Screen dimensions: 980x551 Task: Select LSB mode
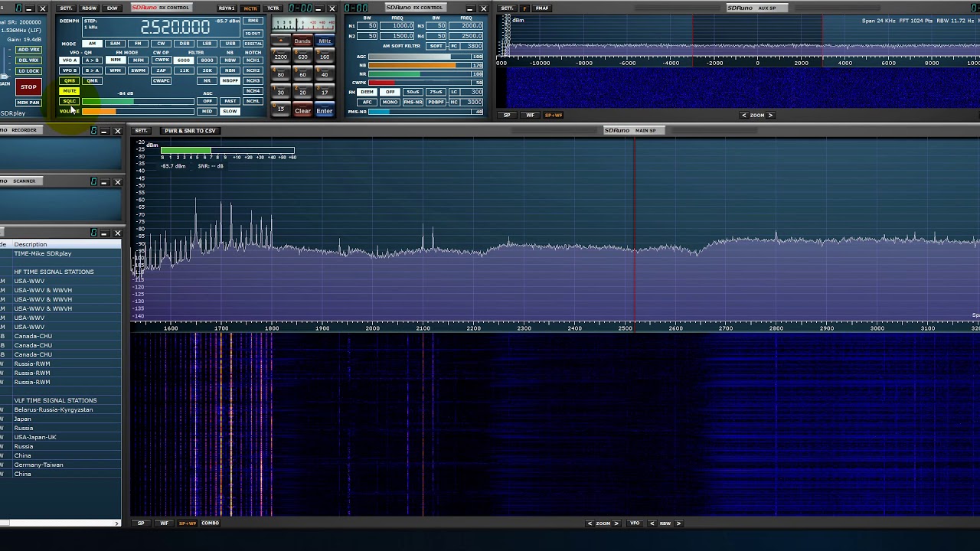pyautogui.click(x=207, y=44)
